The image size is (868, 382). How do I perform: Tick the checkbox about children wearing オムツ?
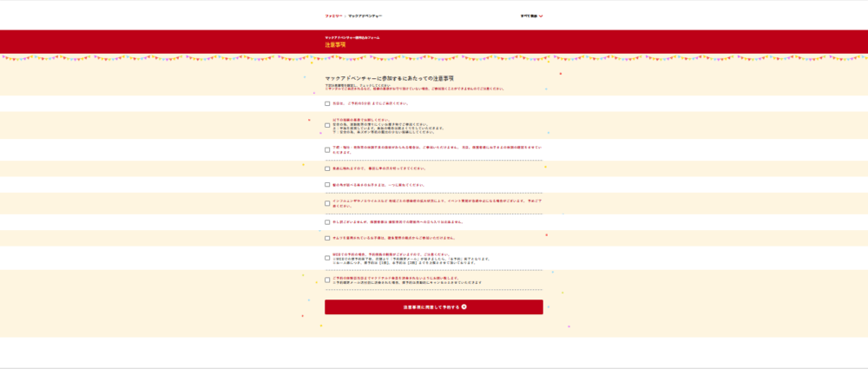327,238
